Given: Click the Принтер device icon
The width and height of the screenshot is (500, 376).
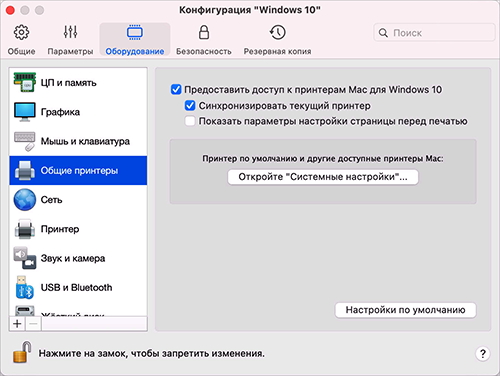Looking at the screenshot, I should tap(25, 229).
